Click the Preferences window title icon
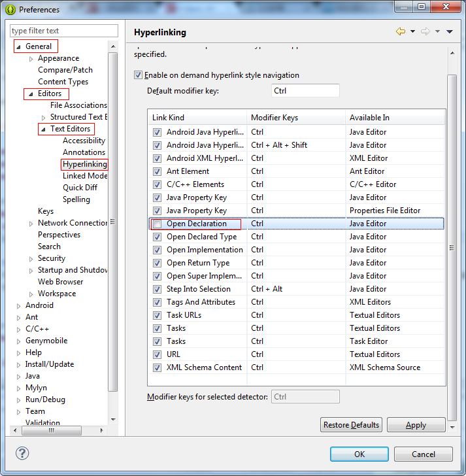 (x=10, y=10)
